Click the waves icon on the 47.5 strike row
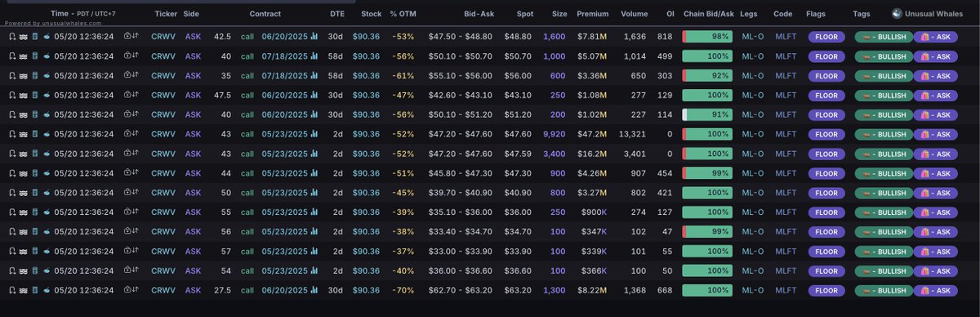Image resolution: width=980 pixels, height=317 pixels. 24,95
